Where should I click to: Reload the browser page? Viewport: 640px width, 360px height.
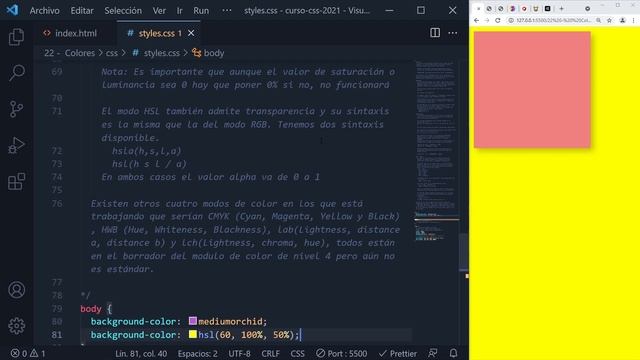coord(498,20)
